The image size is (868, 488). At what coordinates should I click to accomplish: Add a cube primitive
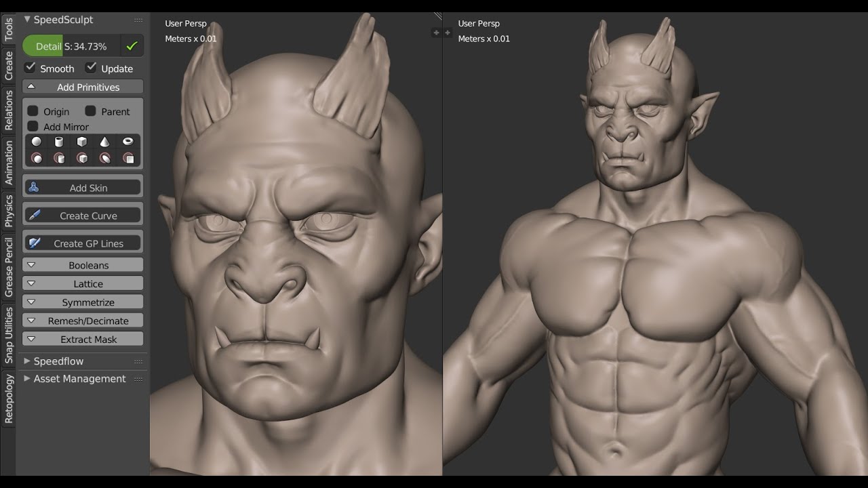[82, 142]
